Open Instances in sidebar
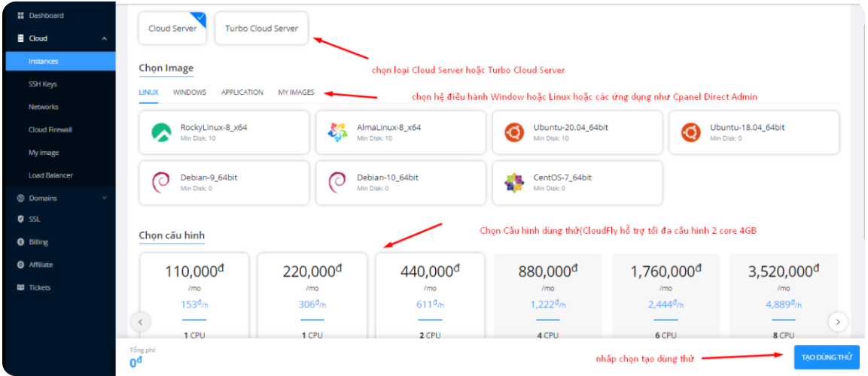The height and width of the screenshot is (376, 868). pyautogui.click(x=60, y=62)
